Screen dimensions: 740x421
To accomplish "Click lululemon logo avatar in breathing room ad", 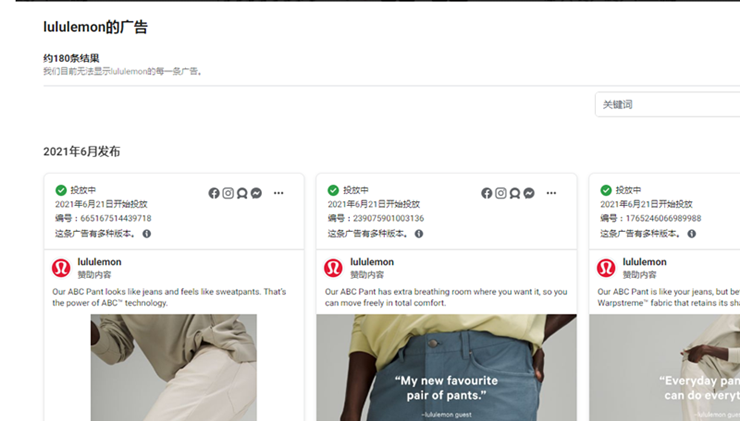I will (333, 268).
